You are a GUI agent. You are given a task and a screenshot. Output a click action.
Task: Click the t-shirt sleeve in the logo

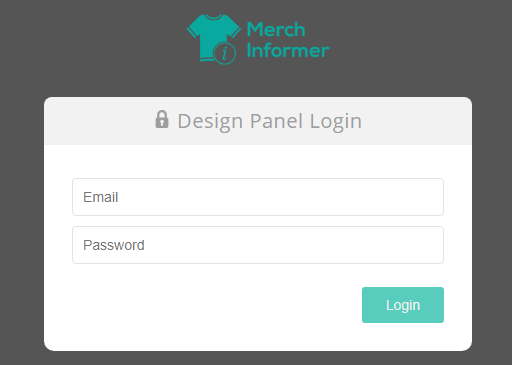tap(193, 28)
